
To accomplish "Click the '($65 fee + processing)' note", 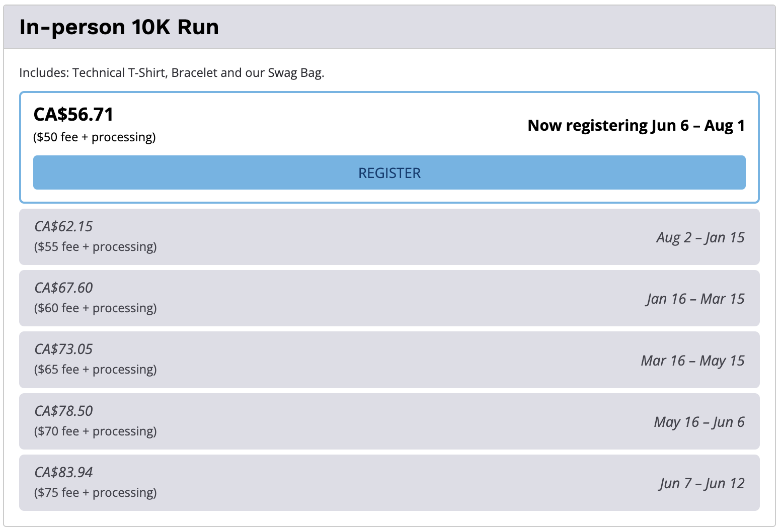I will pos(96,370).
